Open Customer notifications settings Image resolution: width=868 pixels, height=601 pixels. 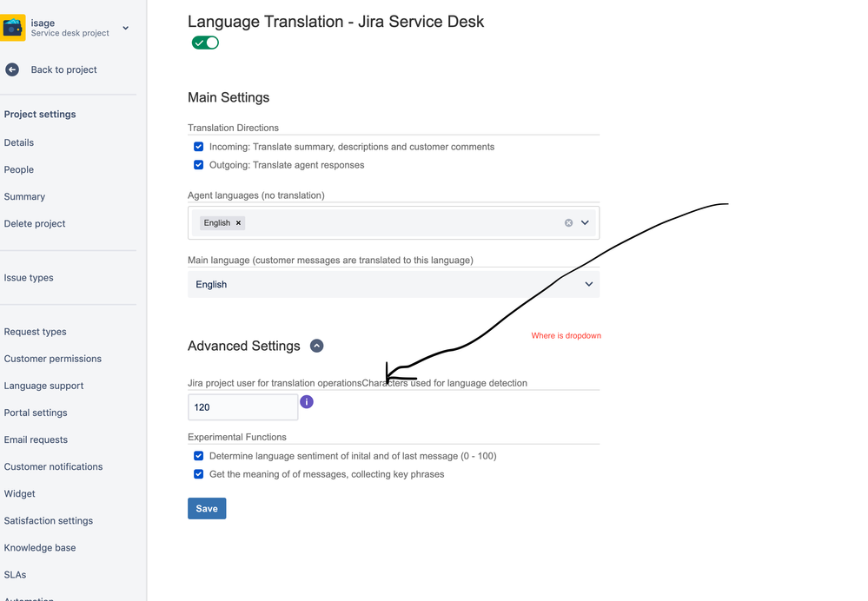(53, 466)
